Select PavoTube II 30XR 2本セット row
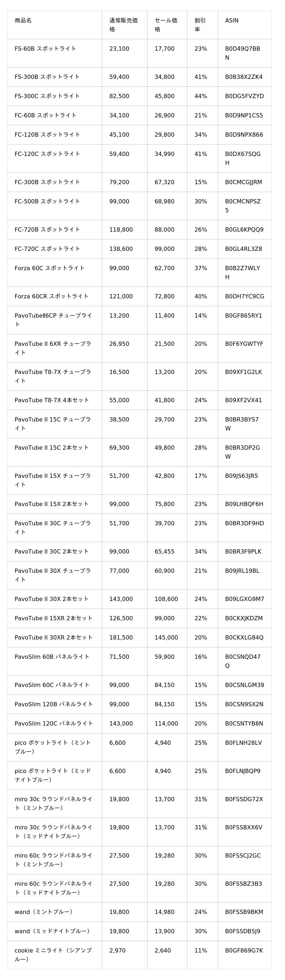The width and height of the screenshot is (285, 980). 139,638
